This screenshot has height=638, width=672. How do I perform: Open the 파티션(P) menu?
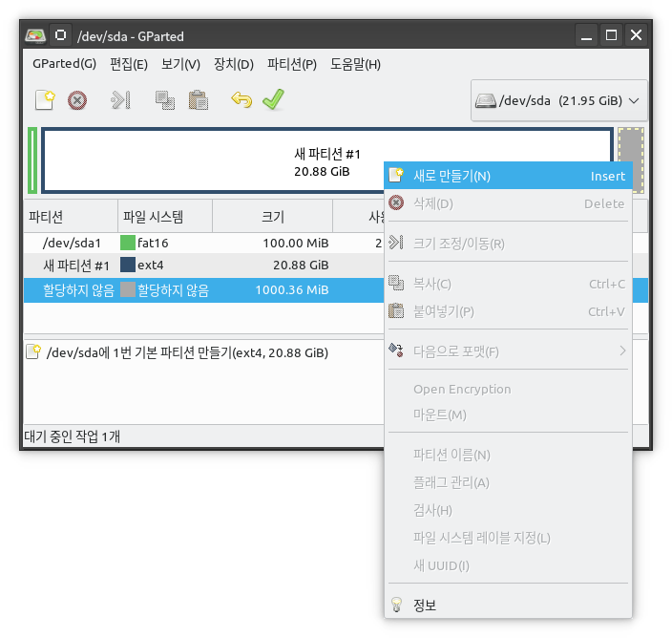click(x=292, y=64)
